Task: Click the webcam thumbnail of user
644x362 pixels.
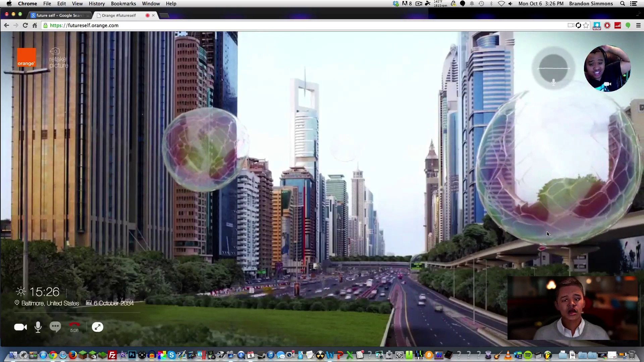Action: [607, 68]
